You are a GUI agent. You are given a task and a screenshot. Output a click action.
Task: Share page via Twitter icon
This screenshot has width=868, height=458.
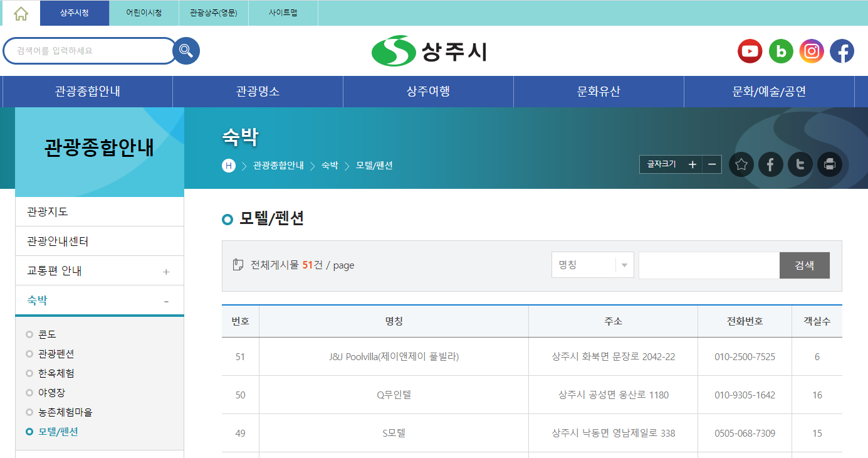(800, 164)
